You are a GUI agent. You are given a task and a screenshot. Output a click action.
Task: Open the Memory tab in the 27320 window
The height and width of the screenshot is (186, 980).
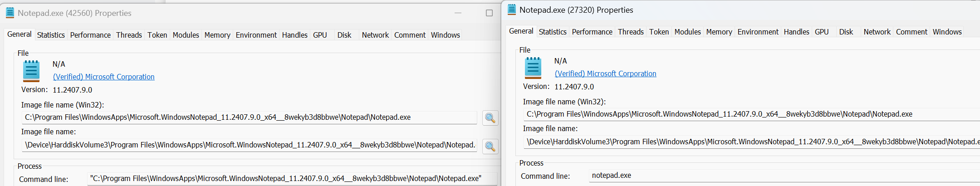coord(719,32)
